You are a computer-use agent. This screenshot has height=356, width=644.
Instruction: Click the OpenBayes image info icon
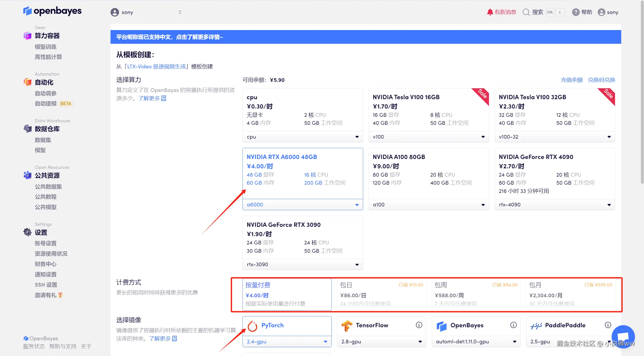click(513, 325)
